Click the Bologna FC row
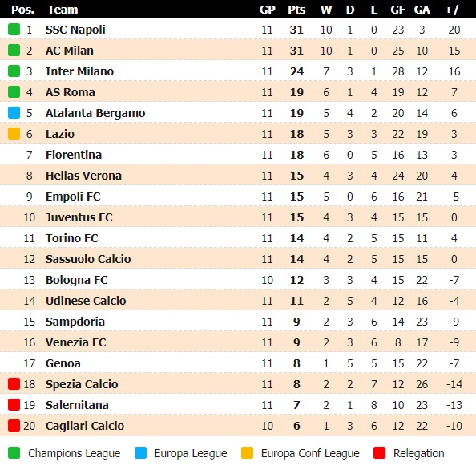Viewport: 476px width, 470px height. click(238, 280)
